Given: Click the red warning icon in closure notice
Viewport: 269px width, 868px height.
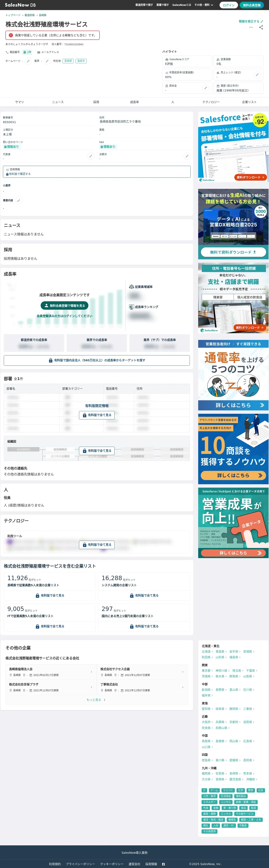Looking at the screenshot, I should click(x=11, y=35).
